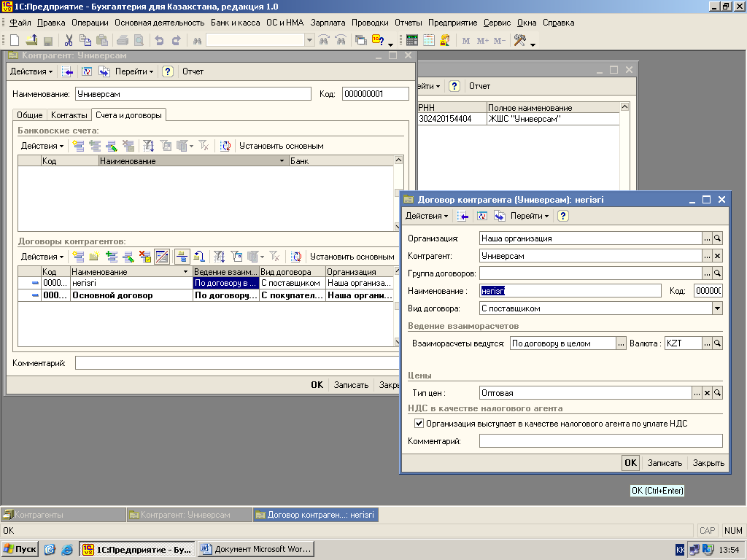747x560 pixels.
Task: Click the Контрагенты window tab in bottom panel
Action: (x=63, y=515)
